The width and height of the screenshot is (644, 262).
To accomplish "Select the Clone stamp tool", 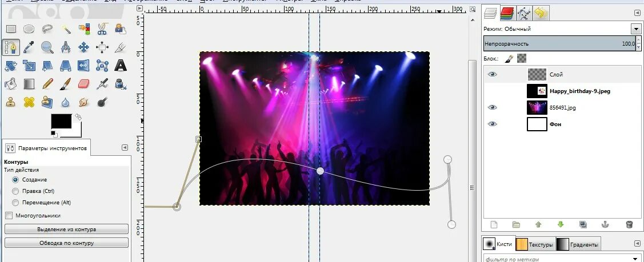I will coord(11,102).
